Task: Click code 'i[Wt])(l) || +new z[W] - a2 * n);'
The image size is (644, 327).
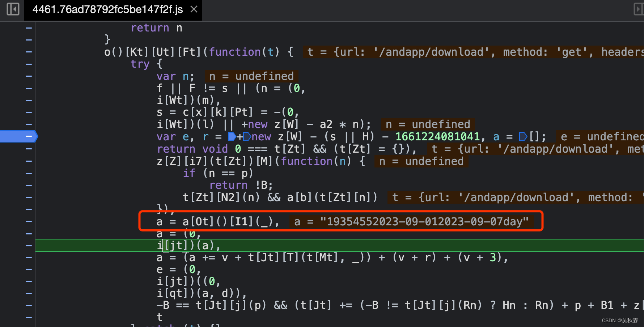Action: pyautogui.click(x=264, y=124)
